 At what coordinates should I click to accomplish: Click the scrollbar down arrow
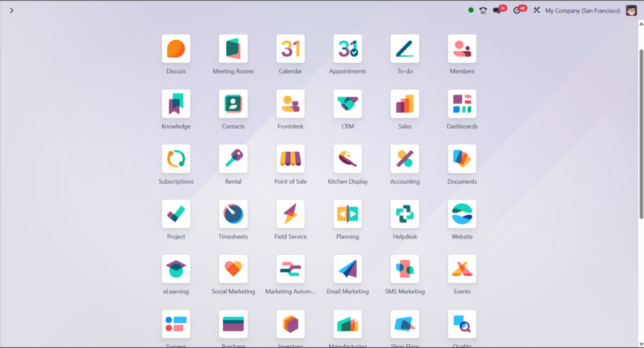click(x=641, y=344)
